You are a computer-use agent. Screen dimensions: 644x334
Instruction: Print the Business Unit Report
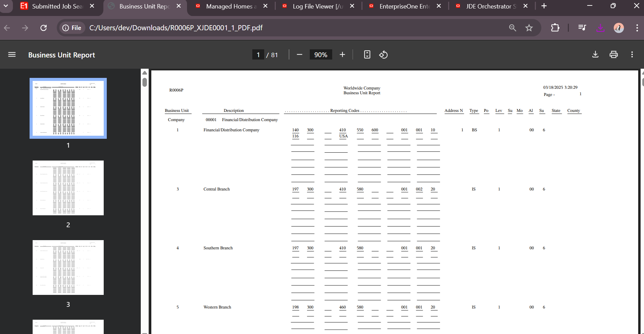pyautogui.click(x=613, y=55)
